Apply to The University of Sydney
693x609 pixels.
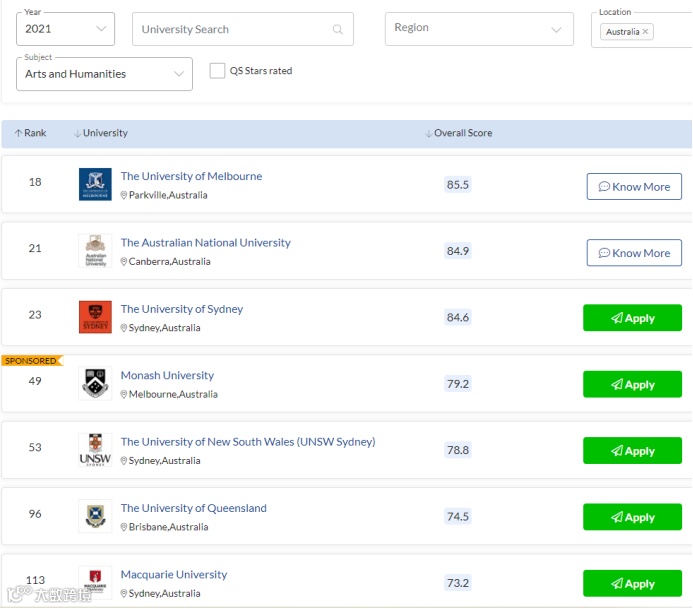632,318
